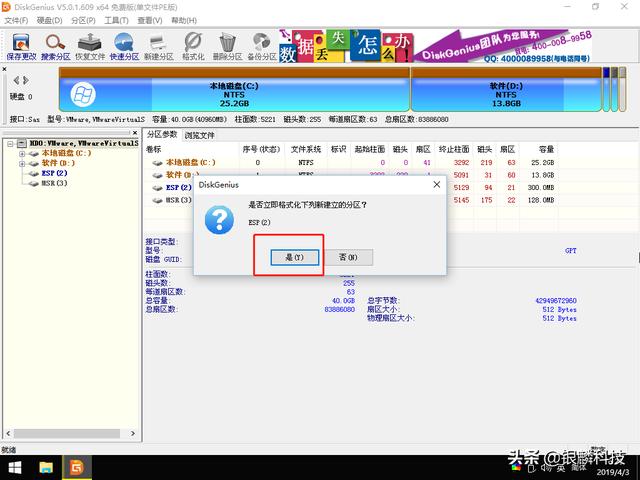Click the question mark icon in dialog

coord(219,220)
